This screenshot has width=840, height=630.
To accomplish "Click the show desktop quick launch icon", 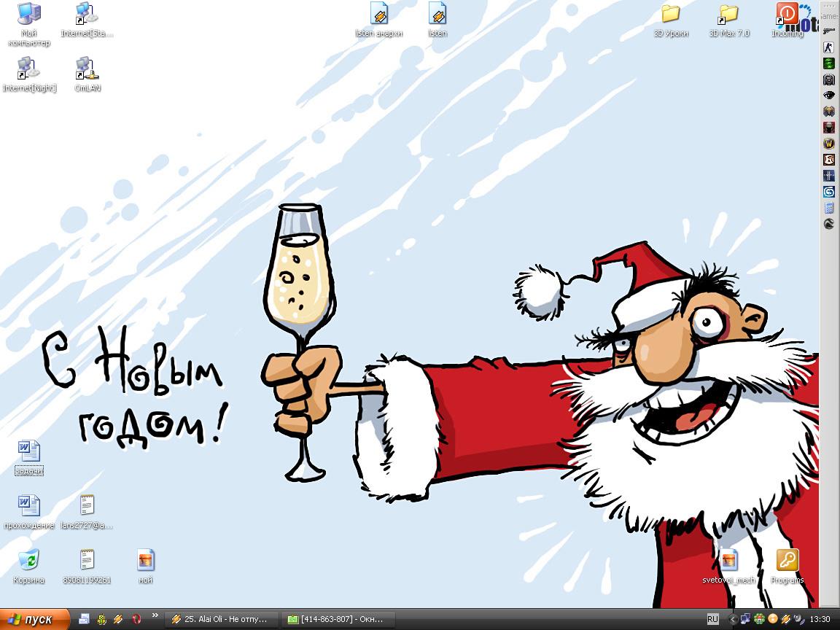I will (84, 619).
